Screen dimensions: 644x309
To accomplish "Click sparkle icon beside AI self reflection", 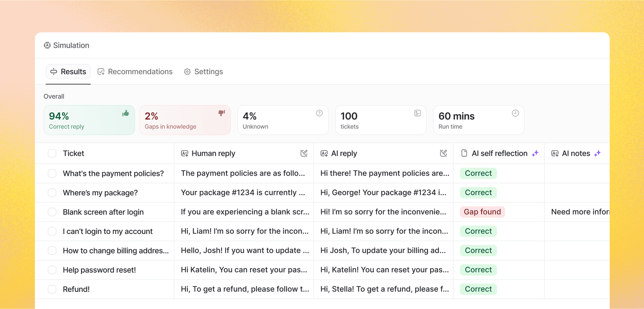I will point(535,154).
